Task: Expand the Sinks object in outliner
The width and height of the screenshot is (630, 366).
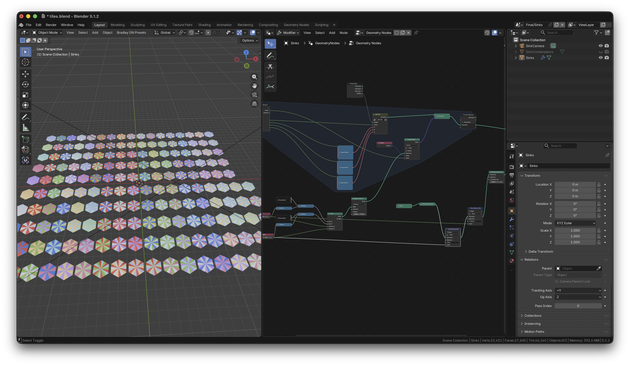Action: click(516, 57)
